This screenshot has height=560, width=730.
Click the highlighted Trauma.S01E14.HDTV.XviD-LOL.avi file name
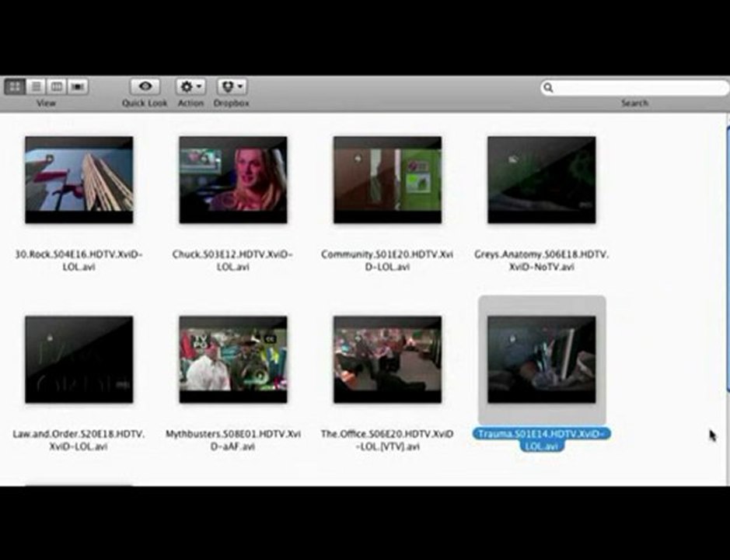pos(541,439)
